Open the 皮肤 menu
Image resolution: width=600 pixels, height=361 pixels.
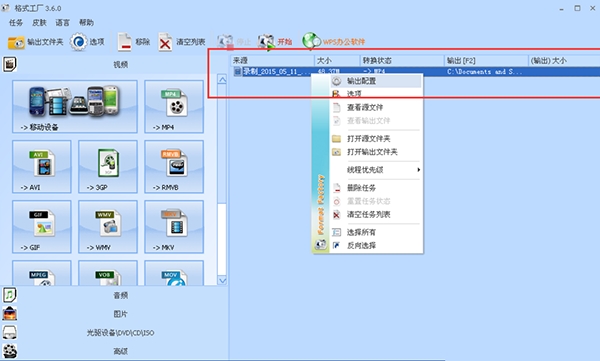pyautogui.click(x=39, y=23)
